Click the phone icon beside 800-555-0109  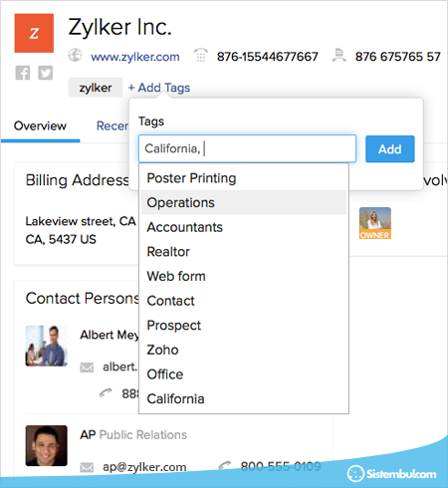coord(225,465)
